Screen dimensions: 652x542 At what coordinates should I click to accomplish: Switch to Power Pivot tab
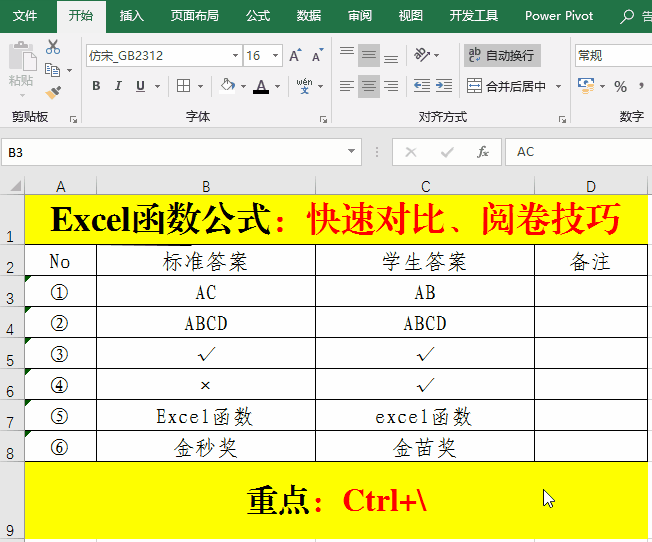559,16
